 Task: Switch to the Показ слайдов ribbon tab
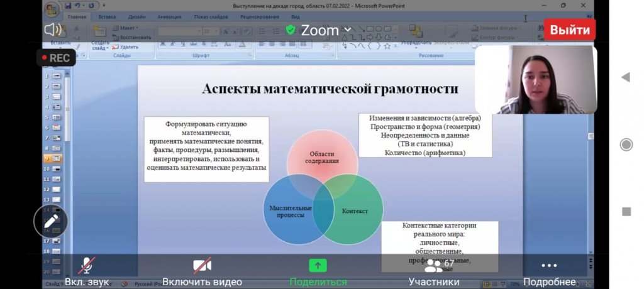[211, 17]
